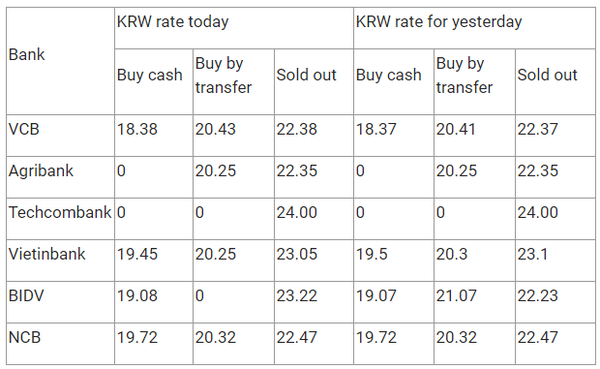
Task: Select VCB yesterday's buy cash 18.37
Action: point(376,129)
